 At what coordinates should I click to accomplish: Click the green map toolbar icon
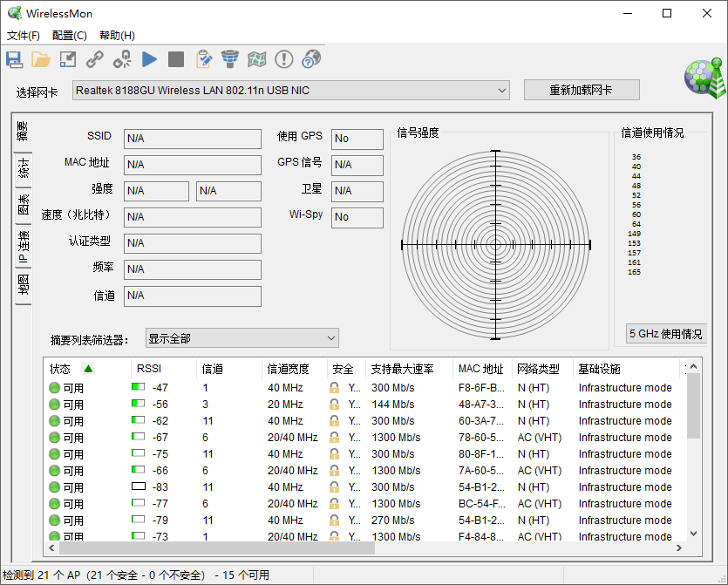[256, 59]
